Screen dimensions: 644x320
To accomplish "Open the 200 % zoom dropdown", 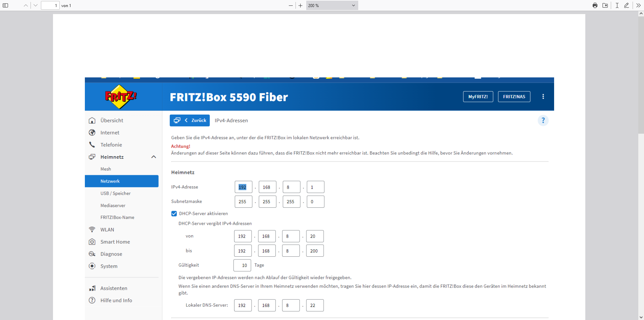I will pyautogui.click(x=332, y=5).
